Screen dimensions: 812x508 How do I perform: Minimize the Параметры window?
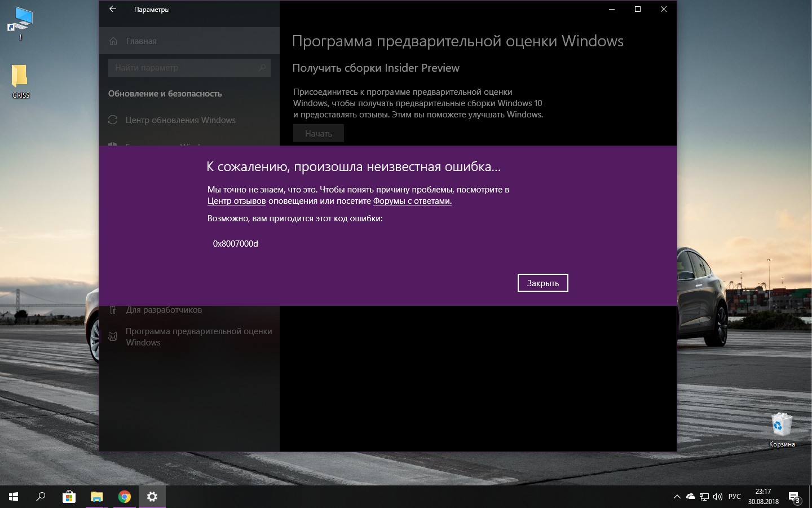pyautogui.click(x=612, y=9)
